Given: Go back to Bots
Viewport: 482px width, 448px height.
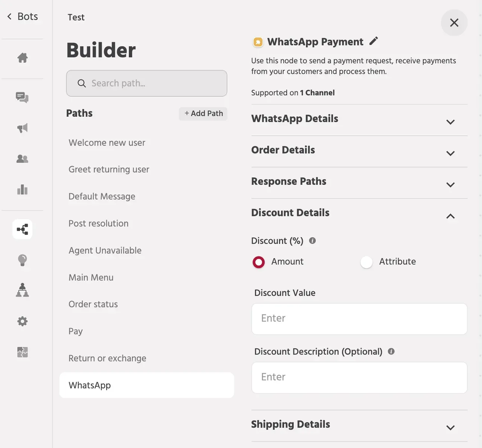Looking at the screenshot, I should click(x=22, y=17).
